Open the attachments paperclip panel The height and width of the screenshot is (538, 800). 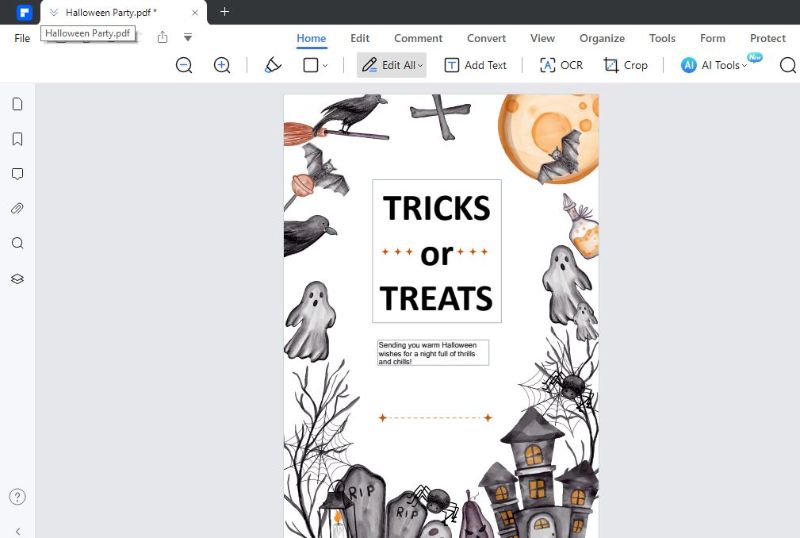tap(17, 208)
